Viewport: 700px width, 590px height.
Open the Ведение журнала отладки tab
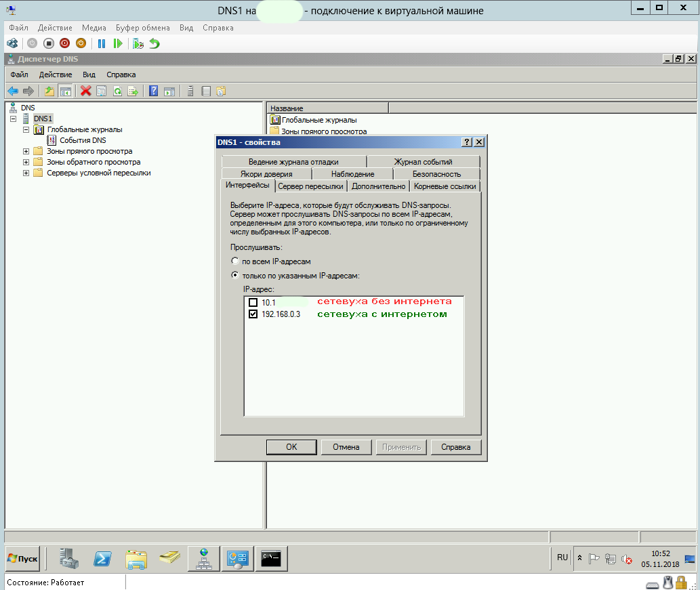pyautogui.click(x=293, y=162)
